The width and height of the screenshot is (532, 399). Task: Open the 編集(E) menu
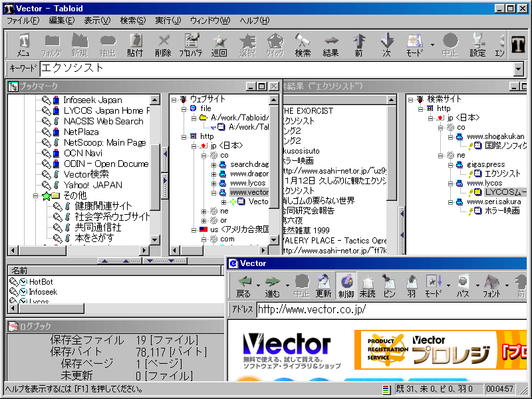pos(62,21)
